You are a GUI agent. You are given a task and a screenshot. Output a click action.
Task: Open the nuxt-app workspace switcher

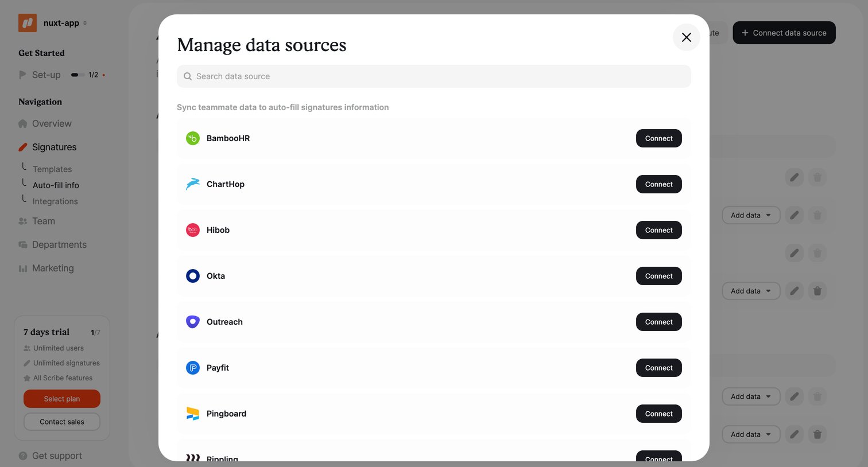coord(65,23)
